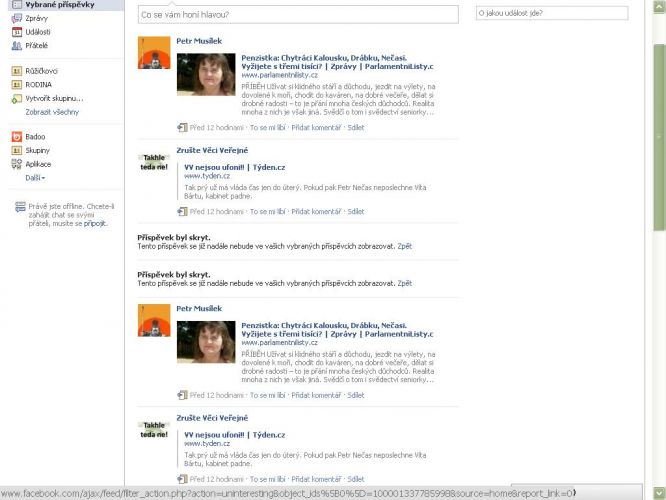Open the Skupiny groups icon
This screenshot has width=666, height=500.
click(17, 150)
